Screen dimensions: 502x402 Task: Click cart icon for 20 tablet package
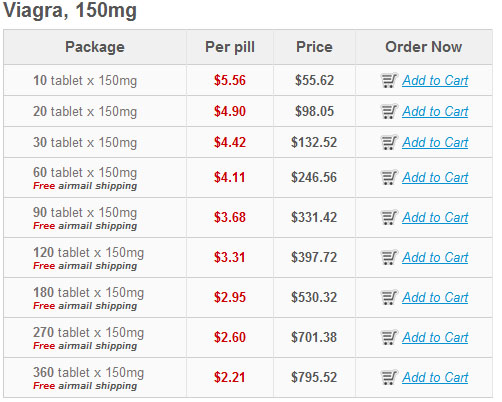(389, 111)
